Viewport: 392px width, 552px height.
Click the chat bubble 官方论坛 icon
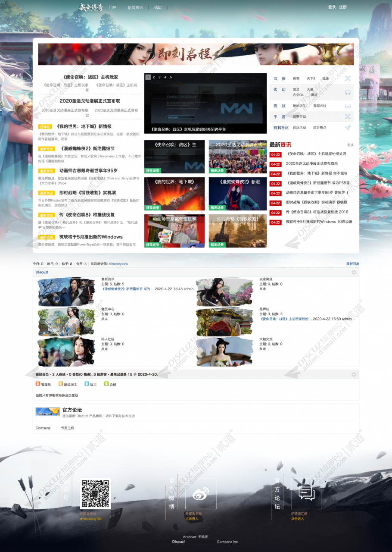click(x=306, y=493)
